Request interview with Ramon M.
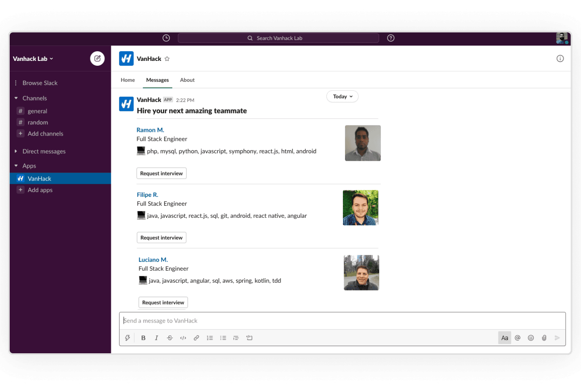581x392 pixels. 161,173
